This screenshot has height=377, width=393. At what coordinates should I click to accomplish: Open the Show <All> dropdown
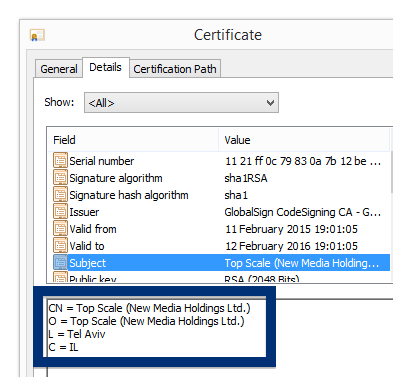pos(181,103)
